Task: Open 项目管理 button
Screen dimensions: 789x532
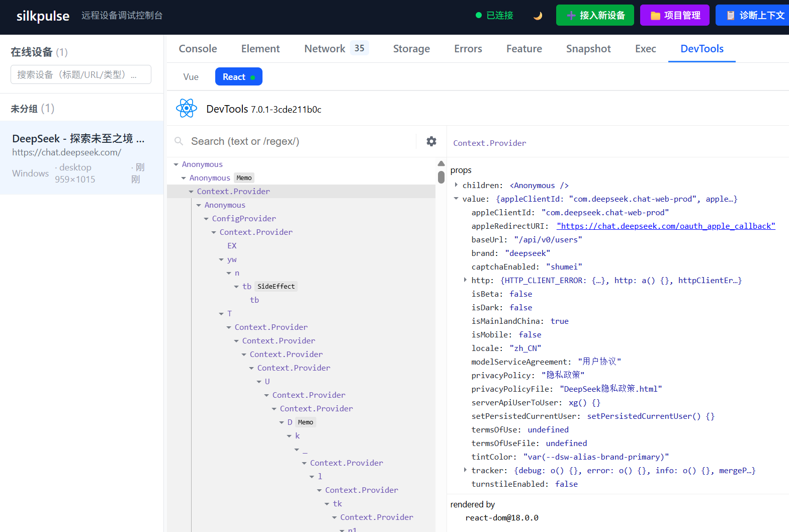Action: click(x=675, y=15)
